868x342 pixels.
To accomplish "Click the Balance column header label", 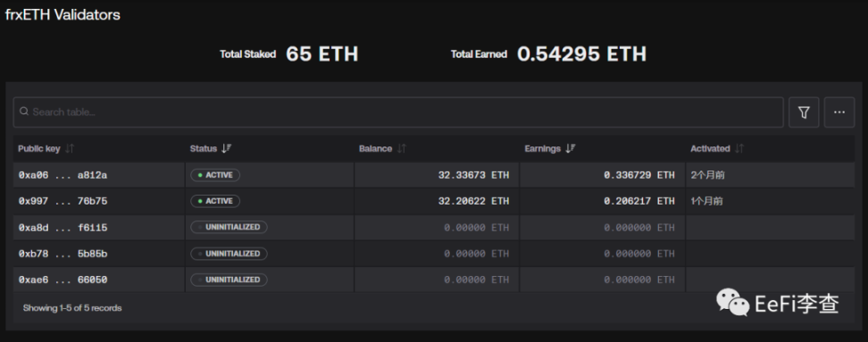I will coord(375,148).
